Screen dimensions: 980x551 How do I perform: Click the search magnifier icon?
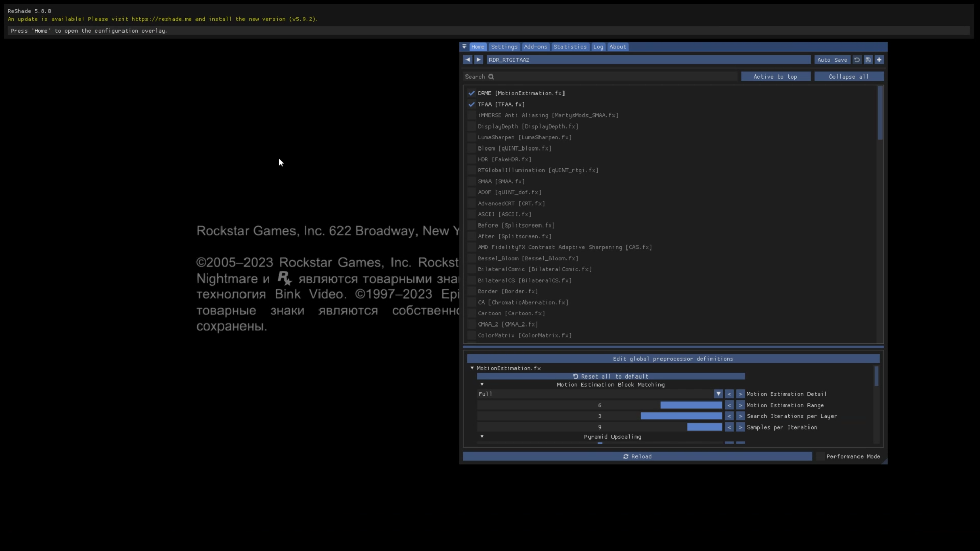click(491, 77)
